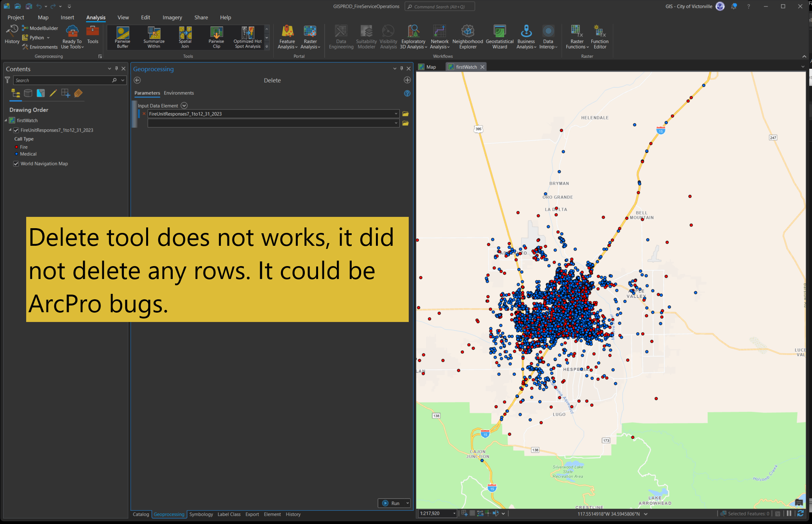Launch ModelBuilder from the ribbon
The image size is (812, 524).
(x=40, y=28)
